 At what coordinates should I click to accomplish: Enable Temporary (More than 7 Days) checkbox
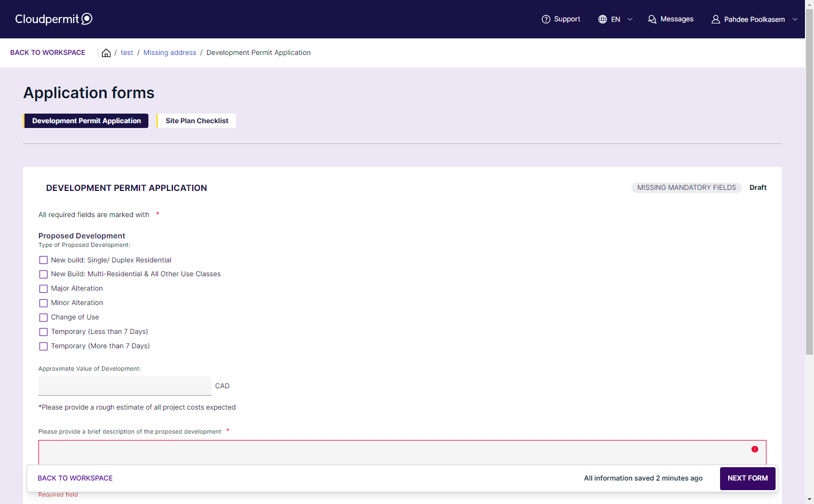tap(44, 346)
